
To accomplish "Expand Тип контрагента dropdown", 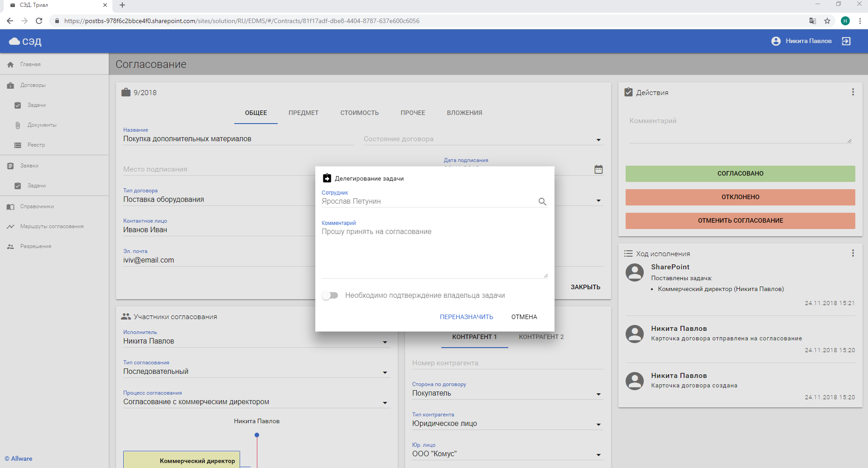I will coord(598,425).
